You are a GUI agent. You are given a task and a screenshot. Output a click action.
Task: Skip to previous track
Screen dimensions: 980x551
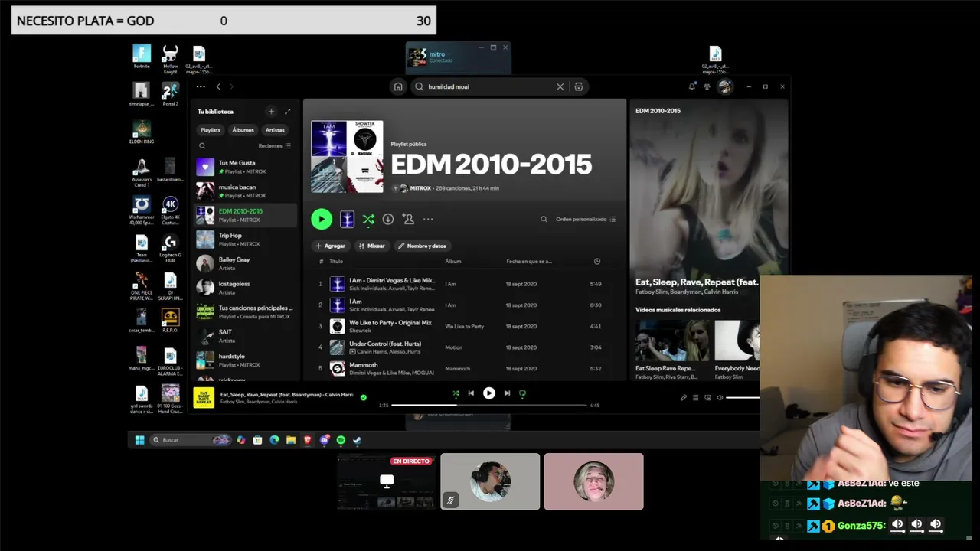(471, 393)
